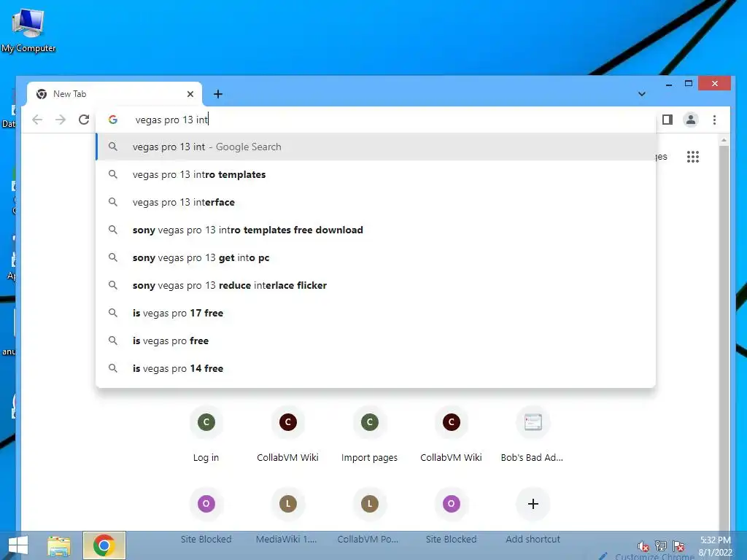
Task: Choose 'vegas pro 13 int - Google Search'
Action: coord(376,147)
